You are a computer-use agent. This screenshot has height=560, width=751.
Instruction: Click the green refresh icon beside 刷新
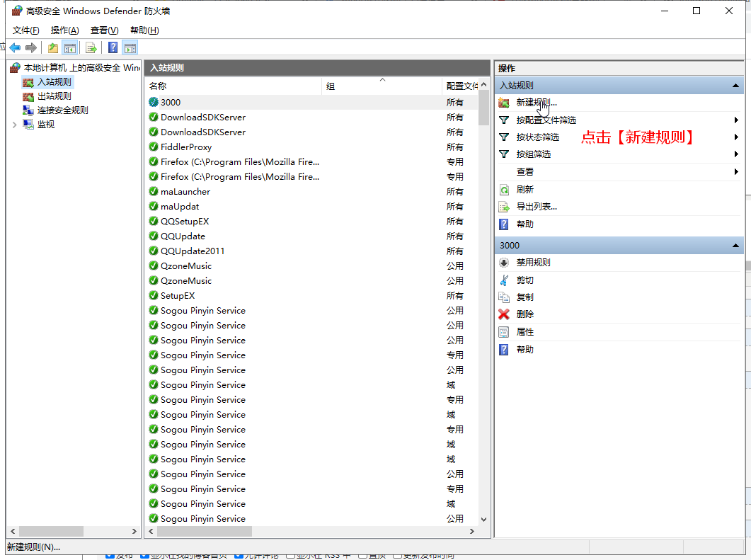(504, 190)
